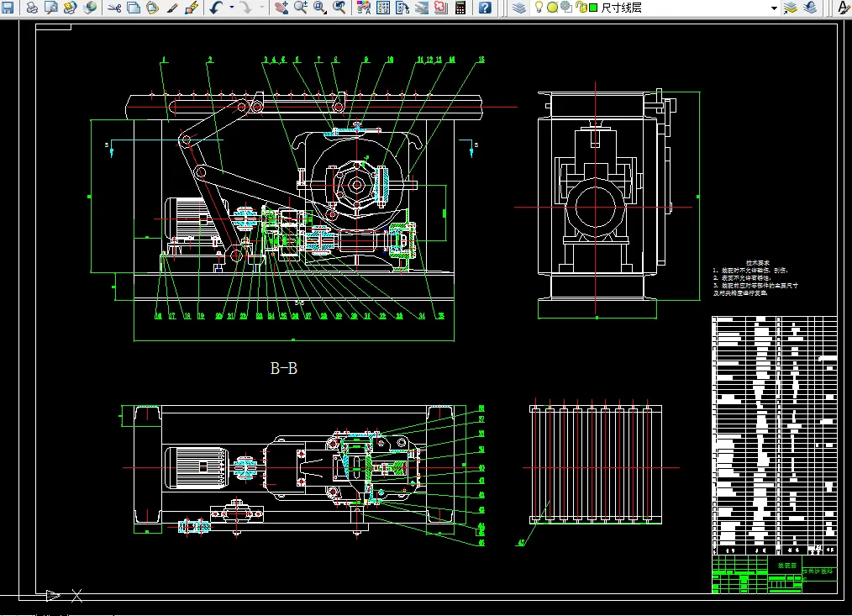The height and width of the screenshot is (616, 852).
Task: Select the roller grid view with nine bars
Action: click(596, 464)
